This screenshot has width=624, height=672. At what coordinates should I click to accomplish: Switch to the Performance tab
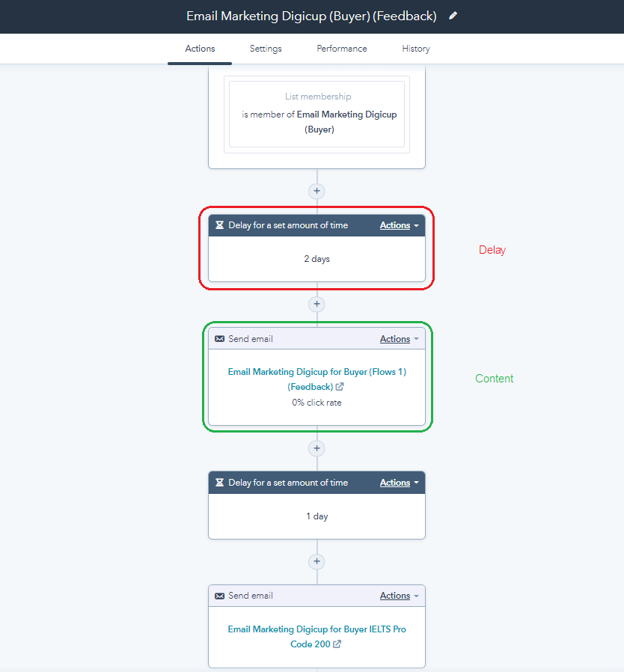341,49
